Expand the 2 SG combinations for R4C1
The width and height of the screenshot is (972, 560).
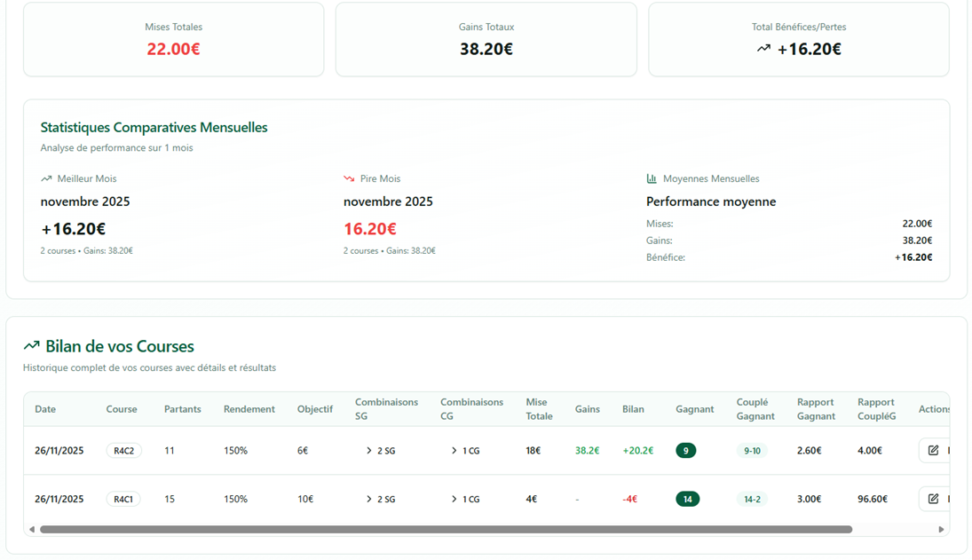click(380, 499)
